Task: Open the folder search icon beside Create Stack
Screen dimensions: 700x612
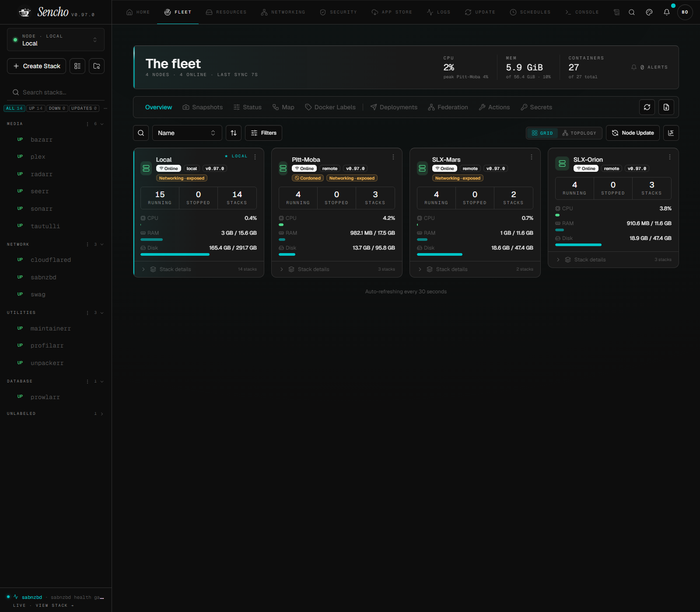Action: point(97,66)
